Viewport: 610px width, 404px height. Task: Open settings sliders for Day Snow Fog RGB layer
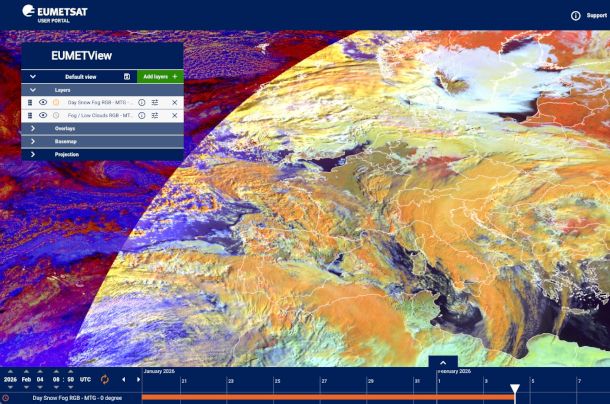155,103
